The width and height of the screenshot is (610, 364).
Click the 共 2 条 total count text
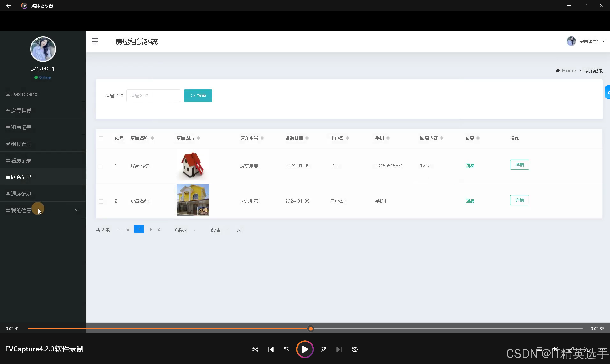click(x=103, y=230)
